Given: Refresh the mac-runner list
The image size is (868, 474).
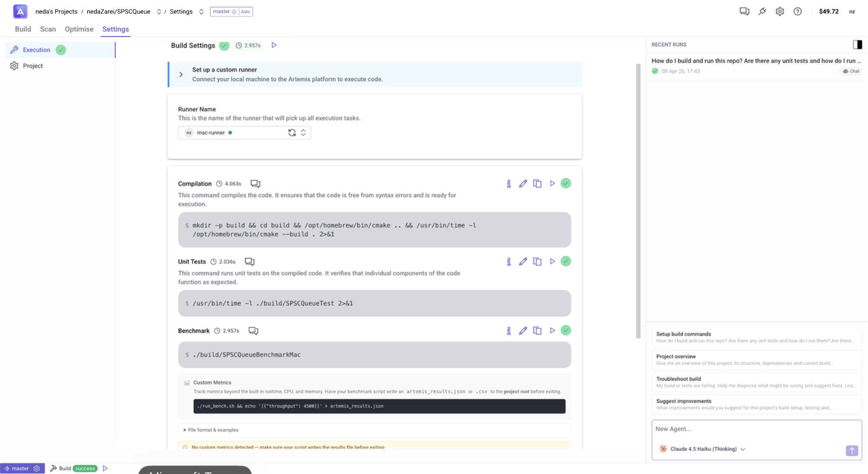Looking at the screenshot, I should point(292,133).
